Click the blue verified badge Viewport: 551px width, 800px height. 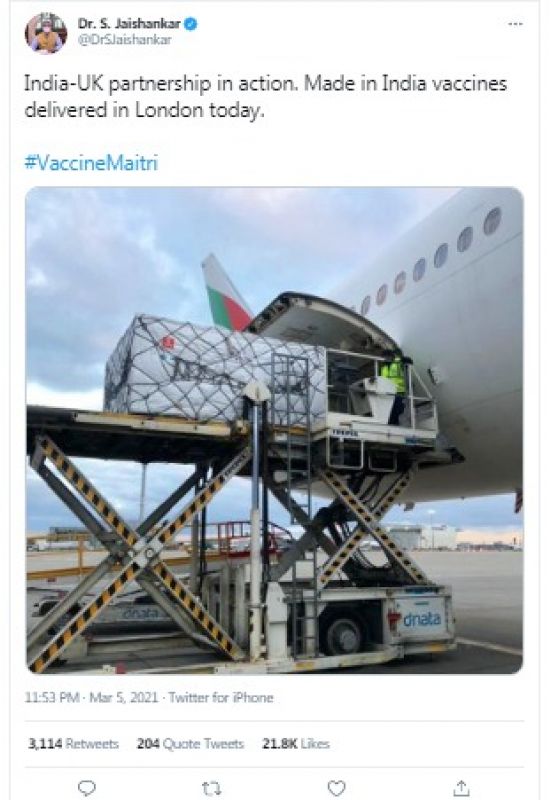[x=191, y=23]
